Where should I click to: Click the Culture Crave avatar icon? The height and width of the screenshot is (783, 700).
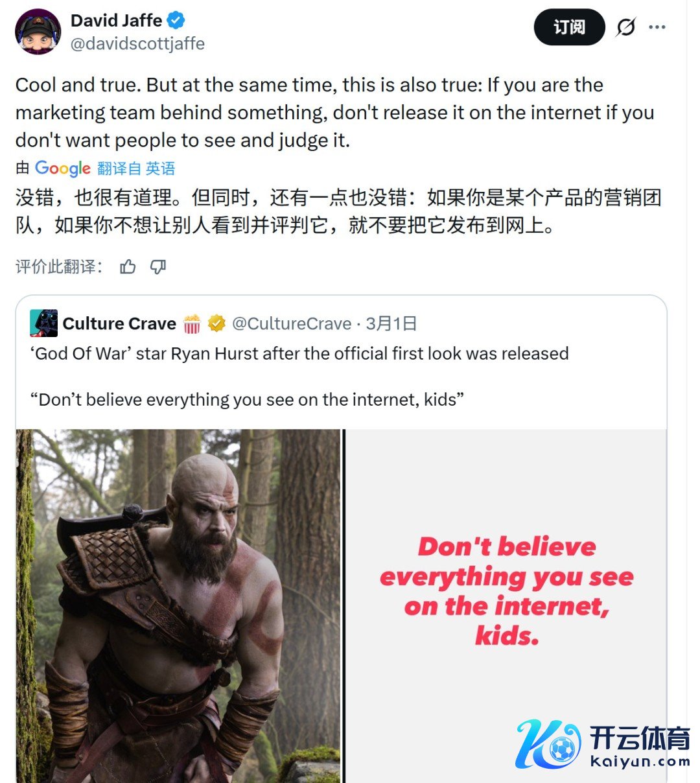pos(43,323)
